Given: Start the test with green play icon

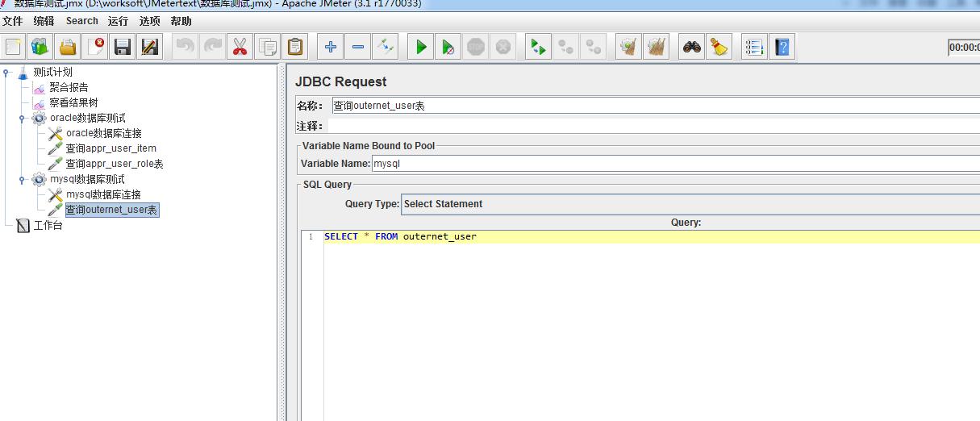Looking at the screenshot, I should 420,47.
